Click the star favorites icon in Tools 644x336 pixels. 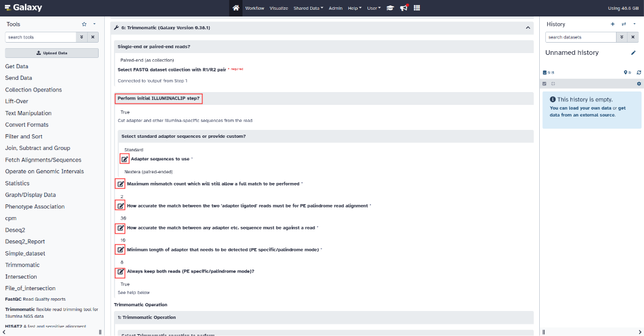84,24
